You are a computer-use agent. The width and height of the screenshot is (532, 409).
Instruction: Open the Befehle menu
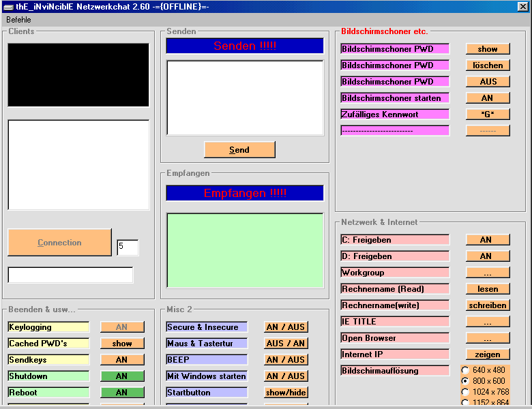point(18,20)
